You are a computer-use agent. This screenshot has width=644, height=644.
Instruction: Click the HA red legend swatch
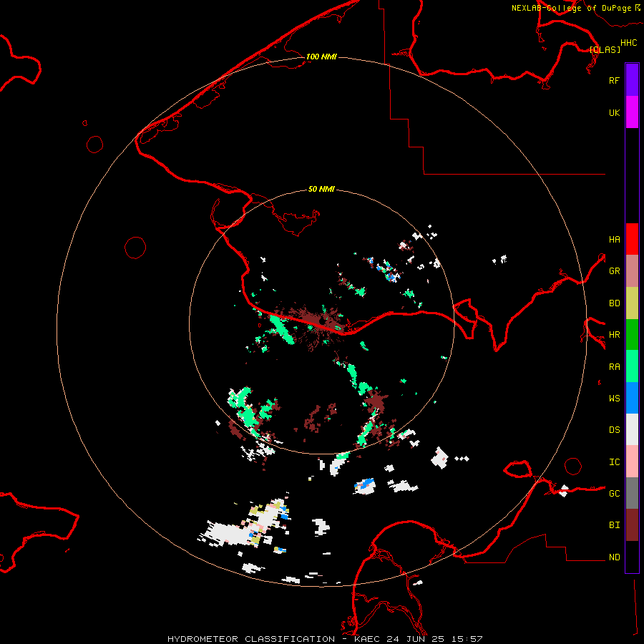pyautogui.click(x=632, y=239)
